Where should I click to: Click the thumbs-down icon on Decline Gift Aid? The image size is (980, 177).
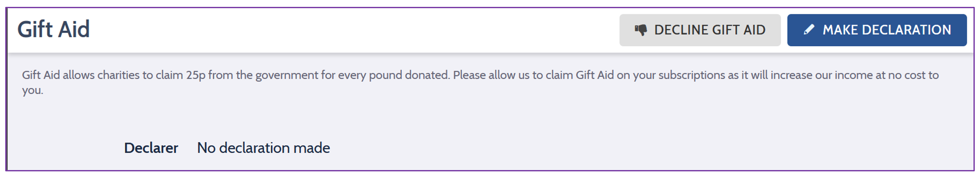click(x=641, y=30)
